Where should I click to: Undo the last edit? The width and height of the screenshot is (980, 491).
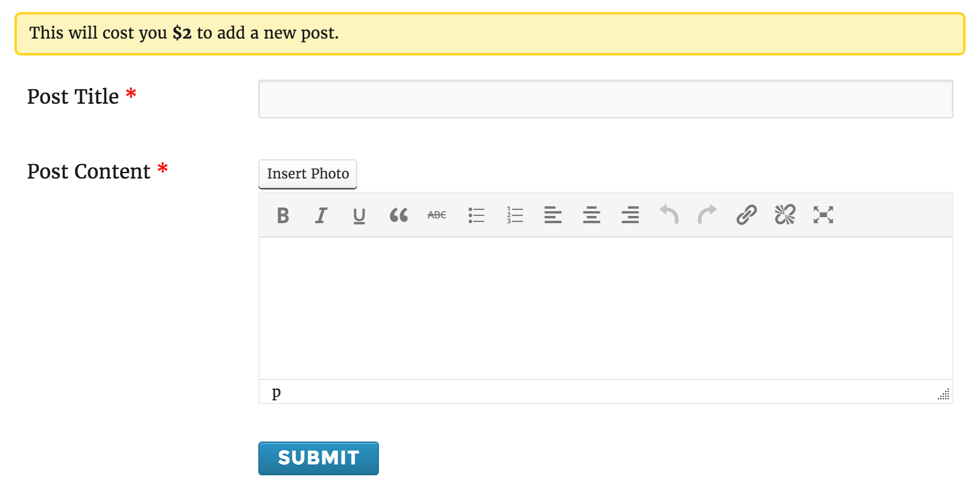pos(669,215)
